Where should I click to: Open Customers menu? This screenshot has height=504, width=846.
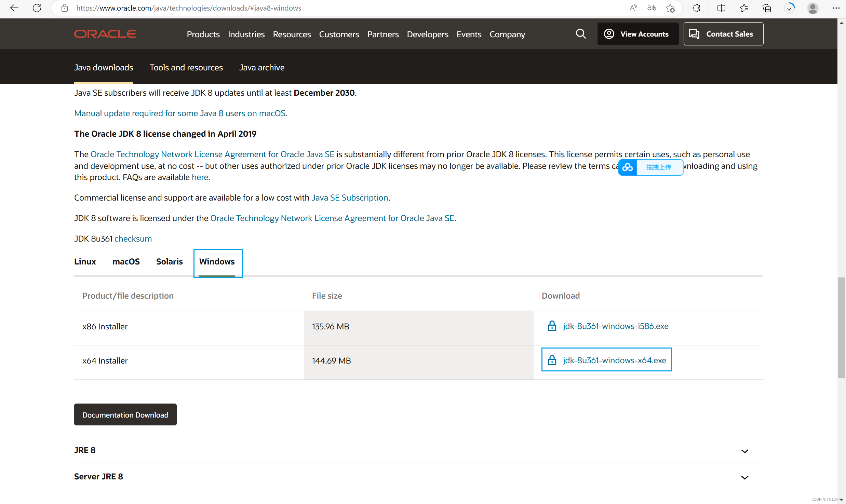[x=339, y=34]
